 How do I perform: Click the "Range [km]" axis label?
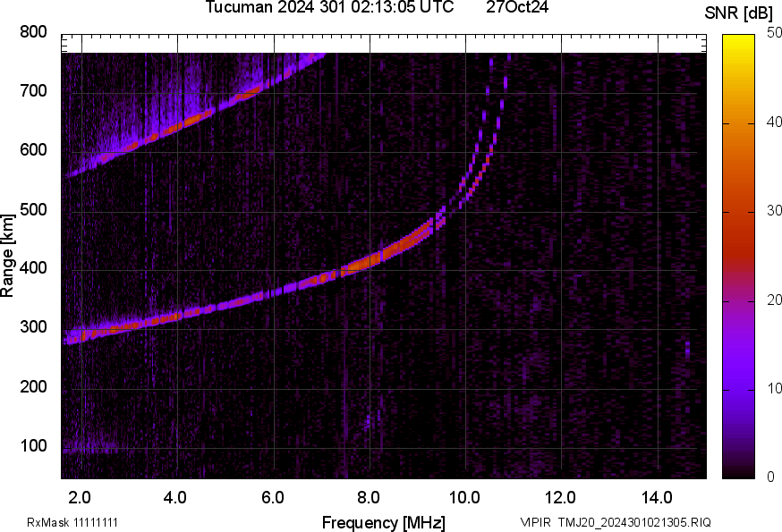coord(7,256)
